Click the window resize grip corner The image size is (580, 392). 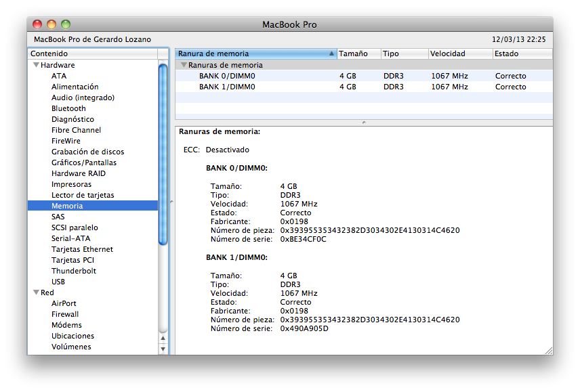(549, 351)
